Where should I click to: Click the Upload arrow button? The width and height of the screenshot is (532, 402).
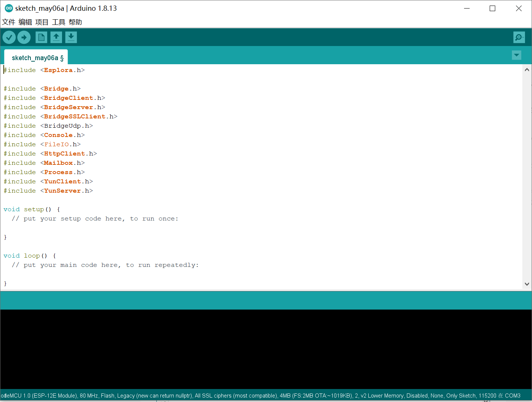[x=24, y=37]
